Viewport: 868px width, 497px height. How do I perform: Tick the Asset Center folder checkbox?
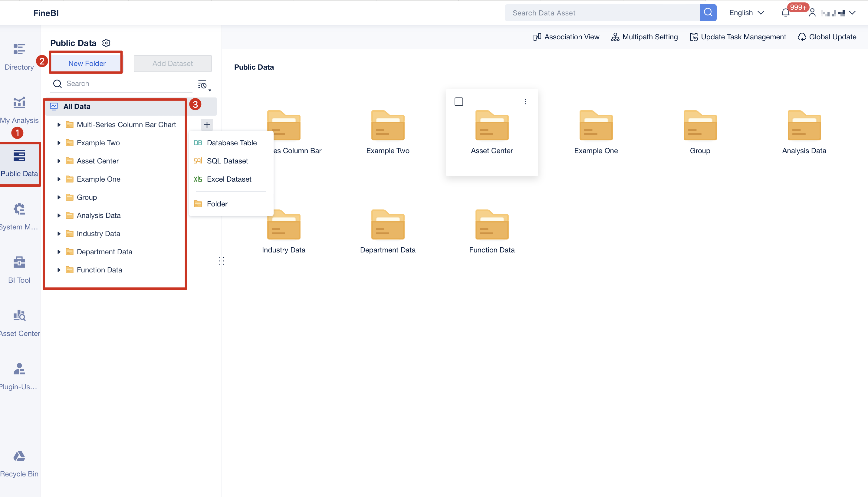coord(459,101)
